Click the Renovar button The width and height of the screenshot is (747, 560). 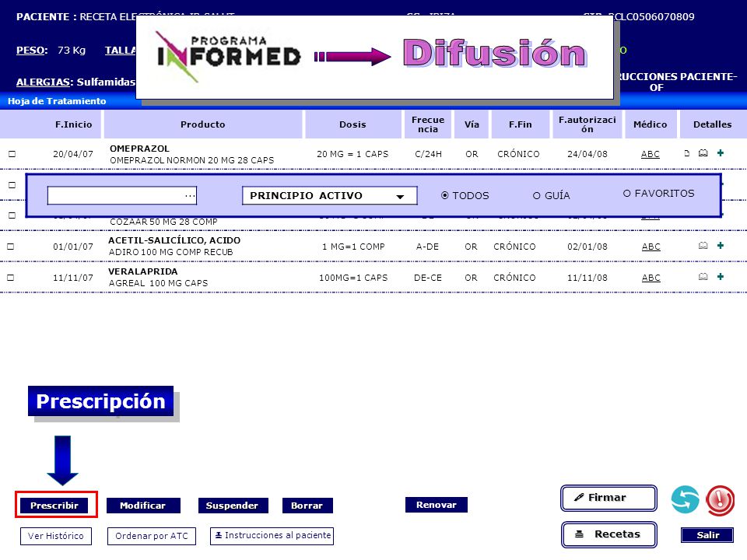click(437, 505)
